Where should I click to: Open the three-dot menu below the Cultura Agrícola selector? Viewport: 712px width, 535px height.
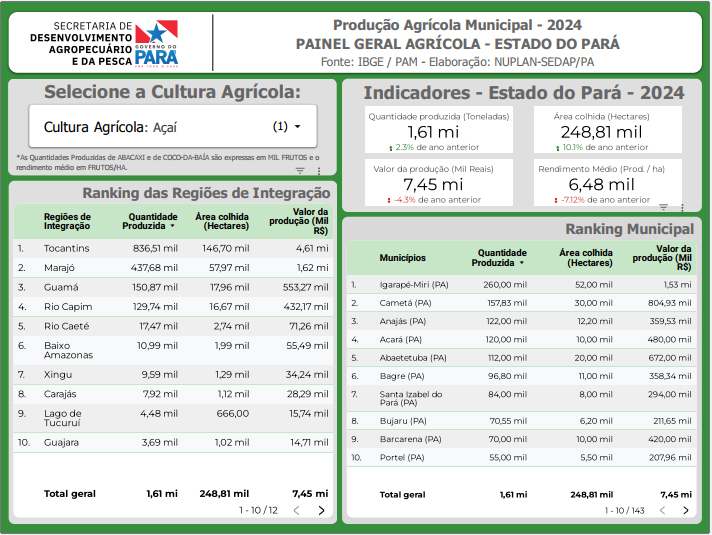click(x=319, y=171)
